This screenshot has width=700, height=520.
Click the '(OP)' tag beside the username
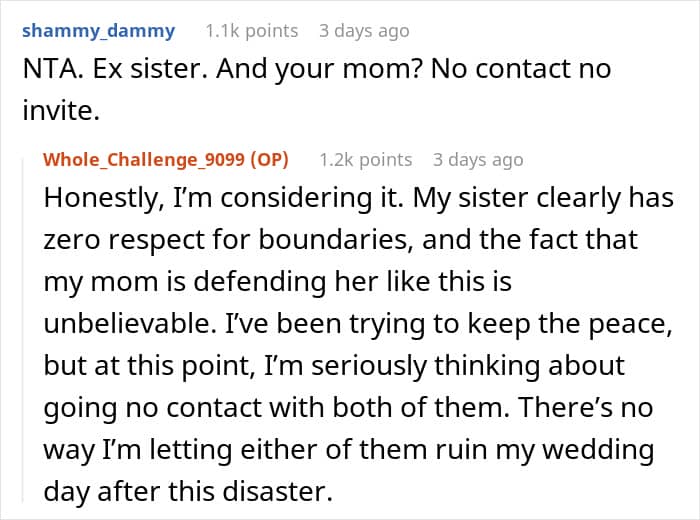[x=269, y=160]
